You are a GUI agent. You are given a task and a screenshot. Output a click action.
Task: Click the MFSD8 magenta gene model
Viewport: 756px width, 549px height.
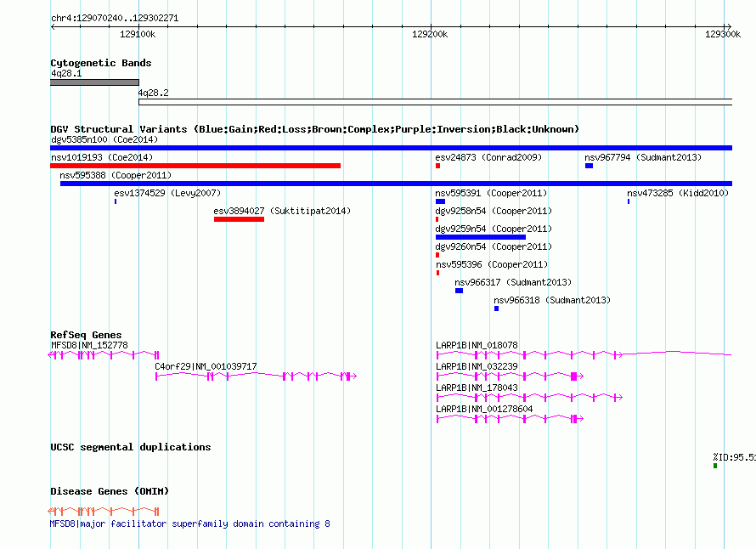pyautogui.click(x=104, y=355)
